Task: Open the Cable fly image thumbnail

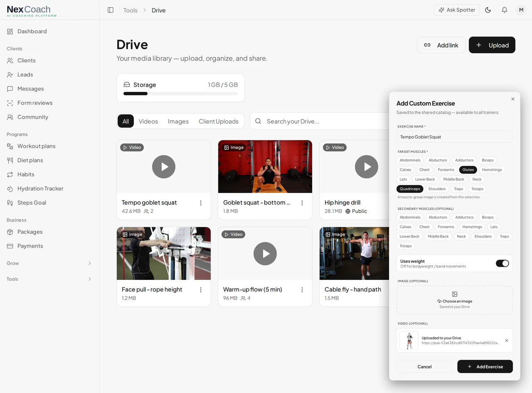Action: point(355,253)
